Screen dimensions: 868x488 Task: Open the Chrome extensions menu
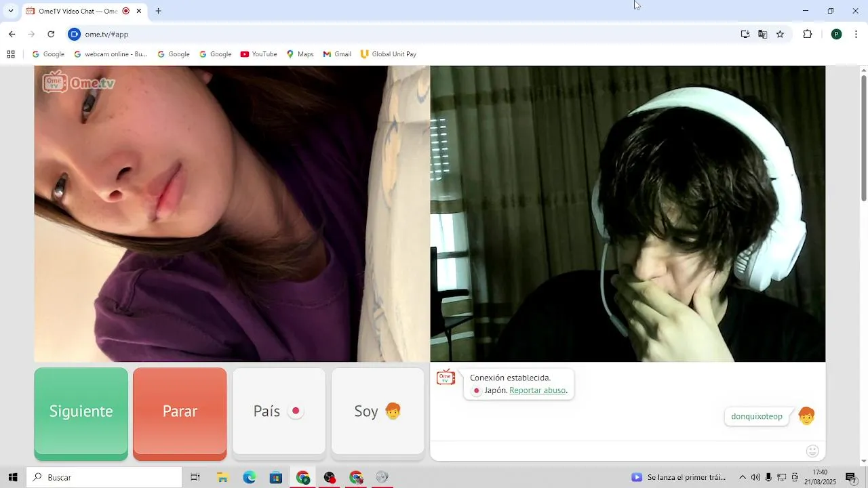pyautogui.click(x=808, y=34)
